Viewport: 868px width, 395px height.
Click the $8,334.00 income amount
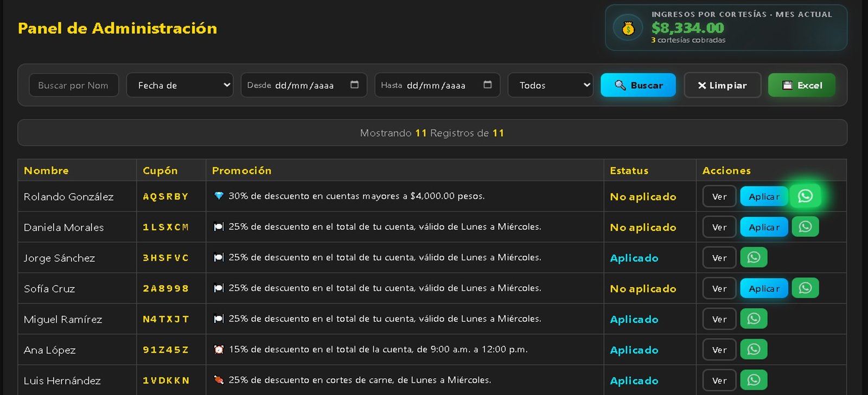pyautogui.click(x=687, y=28)
